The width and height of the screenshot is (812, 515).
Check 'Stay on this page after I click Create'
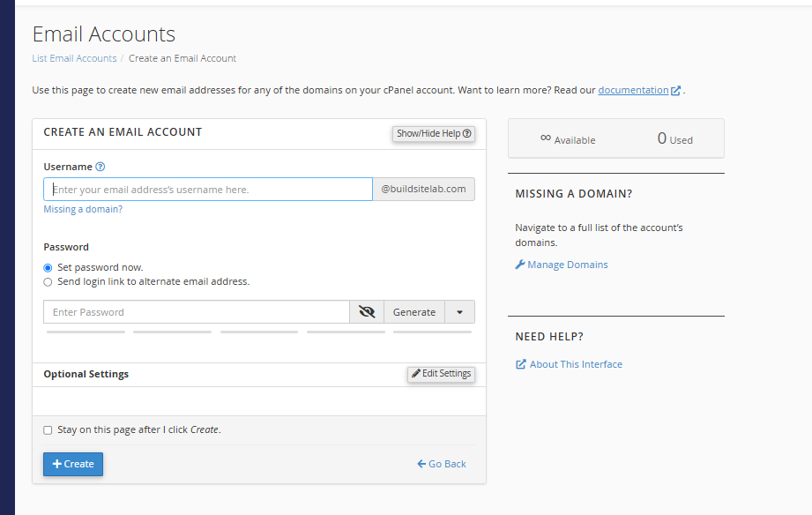coord(48,430)
